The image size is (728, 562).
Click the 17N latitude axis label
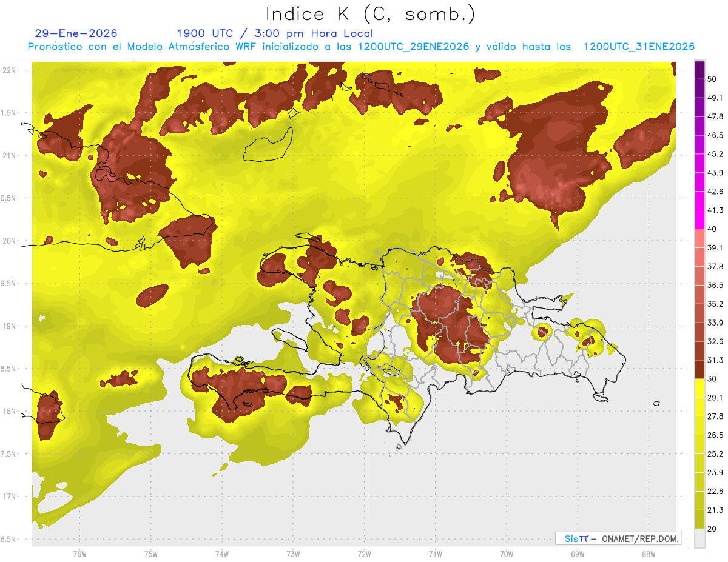(10, 497)
